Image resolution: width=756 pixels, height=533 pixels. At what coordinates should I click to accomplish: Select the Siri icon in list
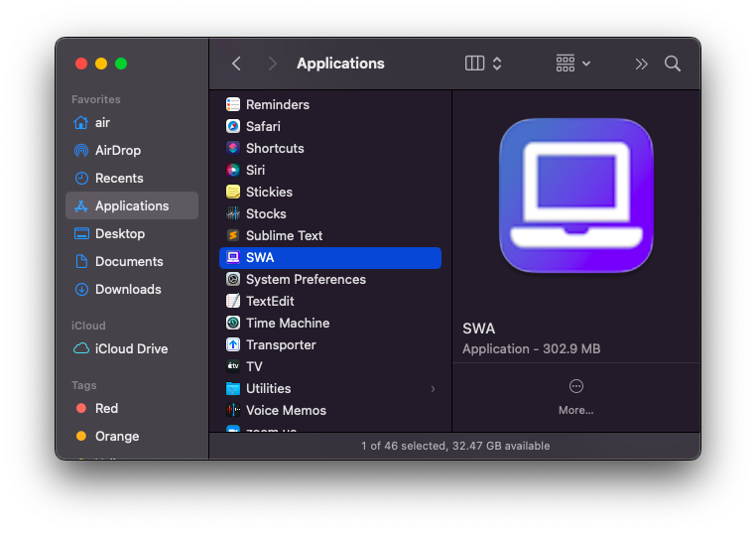coord(233,170)
